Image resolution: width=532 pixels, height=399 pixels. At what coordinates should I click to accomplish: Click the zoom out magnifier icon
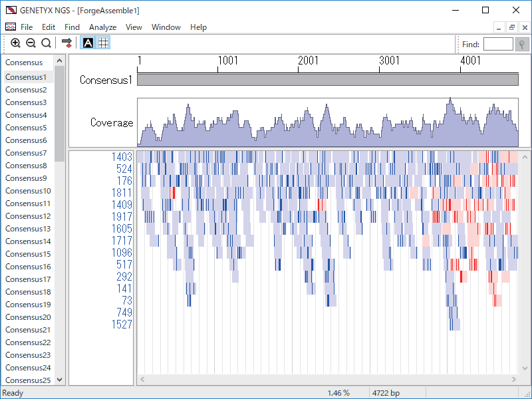tap(31, 43)
